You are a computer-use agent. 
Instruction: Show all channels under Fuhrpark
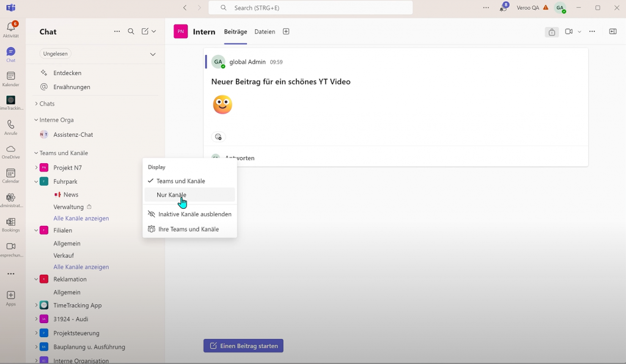pyautogui.click(x=81, y=219)
